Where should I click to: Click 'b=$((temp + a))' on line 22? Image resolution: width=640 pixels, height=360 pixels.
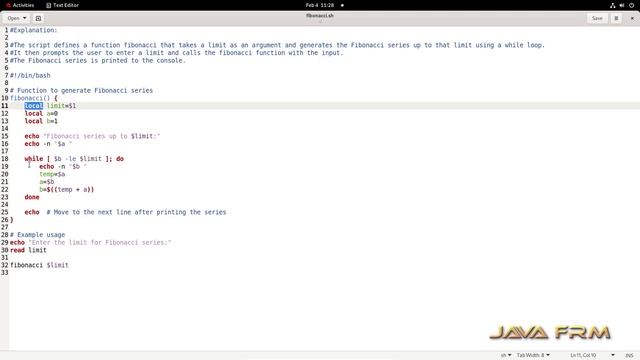(67, 189)
